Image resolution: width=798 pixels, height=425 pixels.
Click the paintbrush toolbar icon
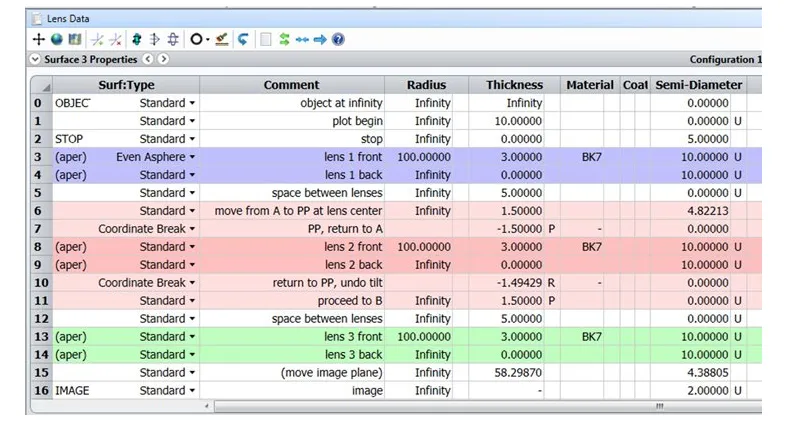click(x=221, y=39)
